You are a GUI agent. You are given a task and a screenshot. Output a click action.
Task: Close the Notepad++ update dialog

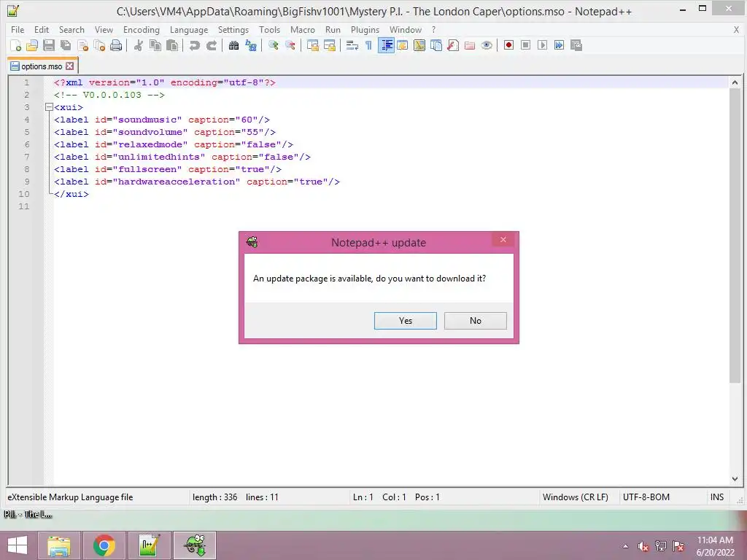coord(503,239)
